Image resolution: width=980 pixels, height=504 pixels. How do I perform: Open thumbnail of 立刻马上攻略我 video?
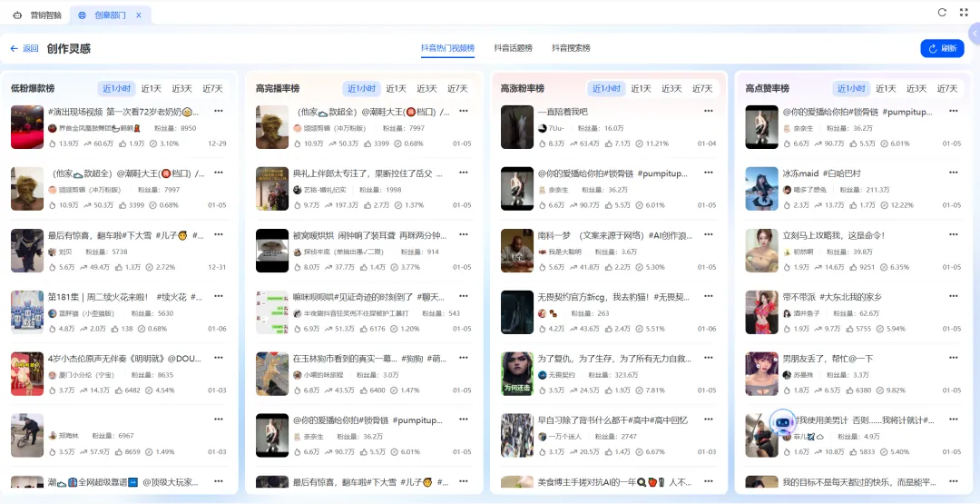coord(762,250)
